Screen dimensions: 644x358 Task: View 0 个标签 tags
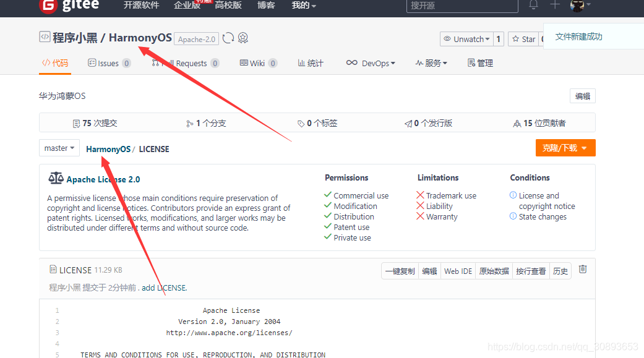pyautogui.click(x=317, y=123)
